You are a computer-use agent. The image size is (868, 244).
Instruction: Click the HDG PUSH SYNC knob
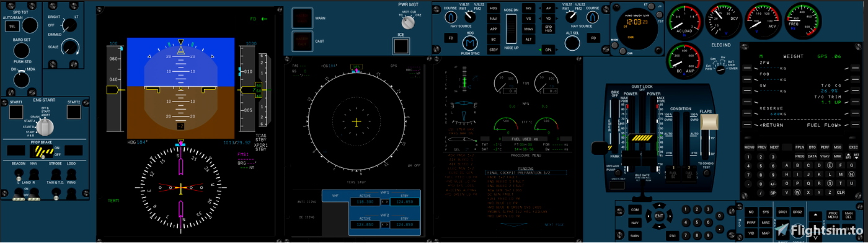[470, 43]
